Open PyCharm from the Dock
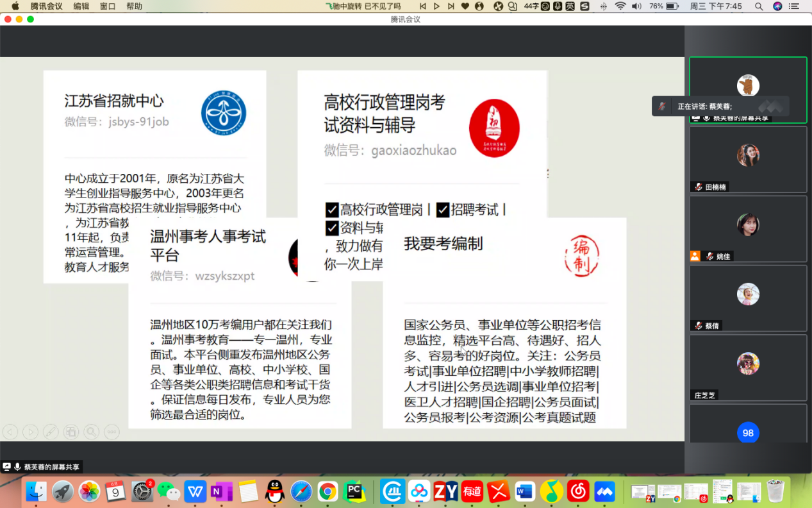This screenshot has width=812, height=508. click(x=354, y=491)
